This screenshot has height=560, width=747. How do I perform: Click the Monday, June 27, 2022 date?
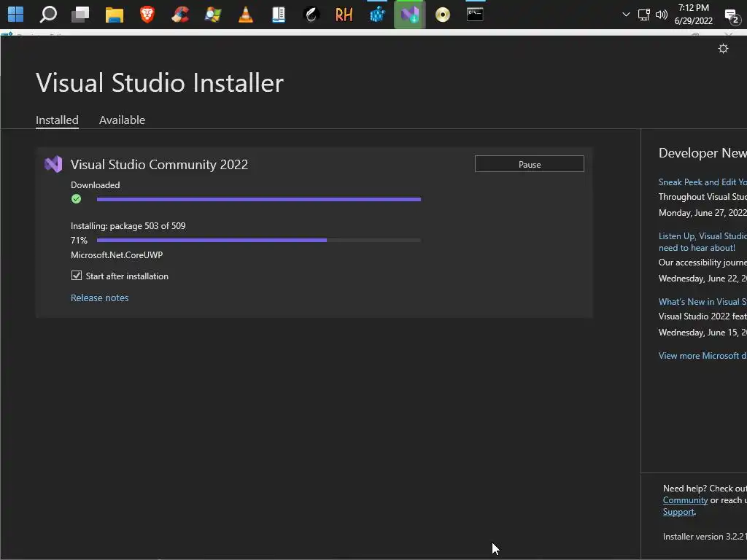703,213
